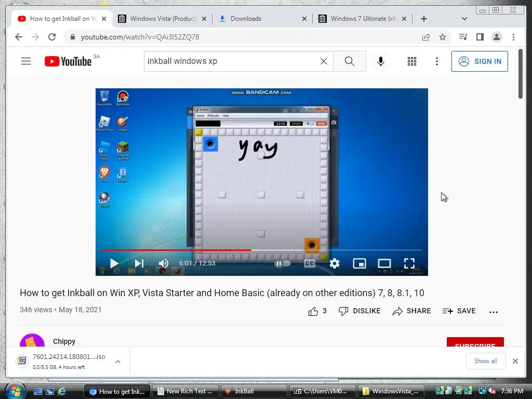The width and height of the screenshot is (532, 399).
Task: Click SIGN IN button
Action: 480,61
